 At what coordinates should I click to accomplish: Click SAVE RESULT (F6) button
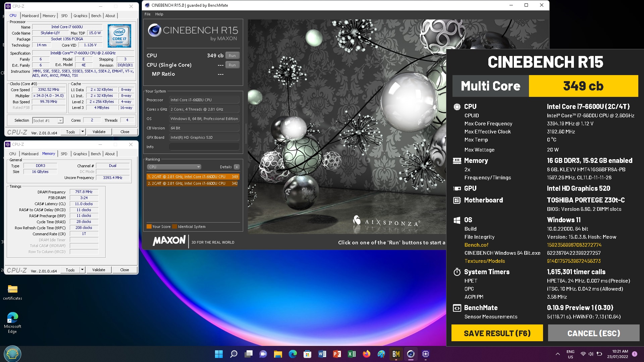(x=497, y=333)
